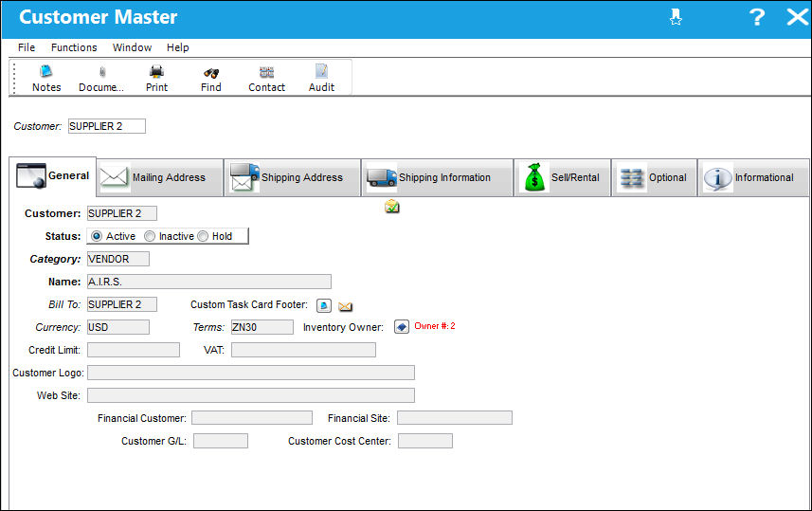812x511 pixels.
Task: Switch to the Shipping Information tab
Action: pos(437,178)
